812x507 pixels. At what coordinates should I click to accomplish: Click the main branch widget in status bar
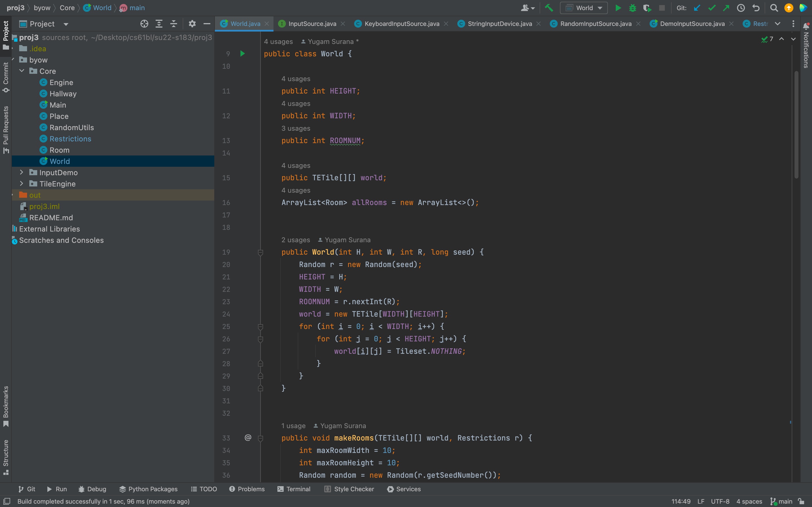(781, 501)
